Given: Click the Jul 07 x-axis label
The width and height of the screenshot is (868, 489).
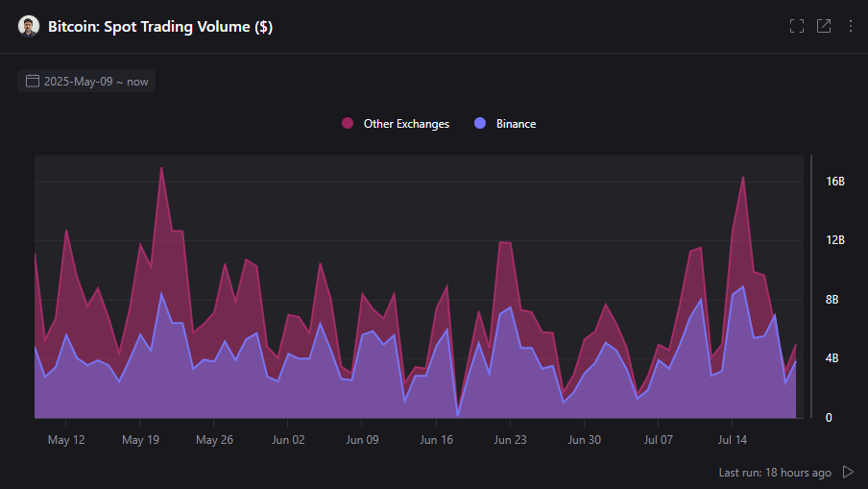Looking at the screenshot, I should [658, 440].
